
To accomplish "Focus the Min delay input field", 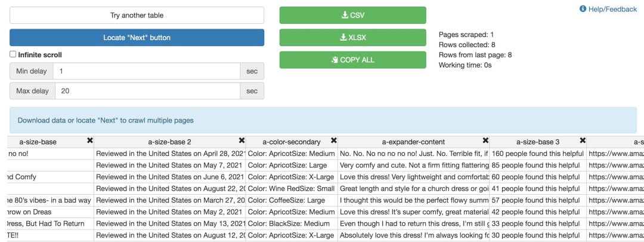I will coord(147,71).
